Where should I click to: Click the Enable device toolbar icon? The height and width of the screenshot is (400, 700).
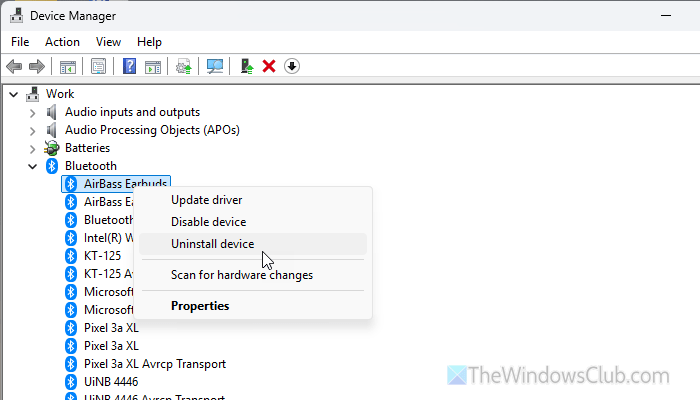click(247, 67)
